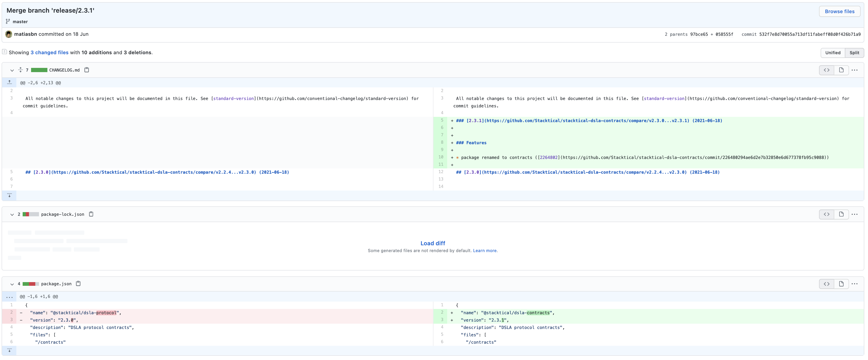Show source diff for package-lock.json
This screenshot has height=360, width=868.
(827, 214)
